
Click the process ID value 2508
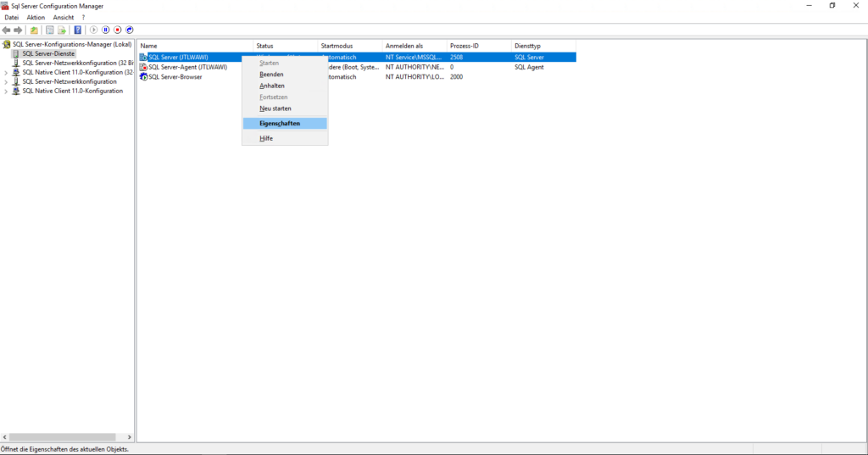point(457,57)
